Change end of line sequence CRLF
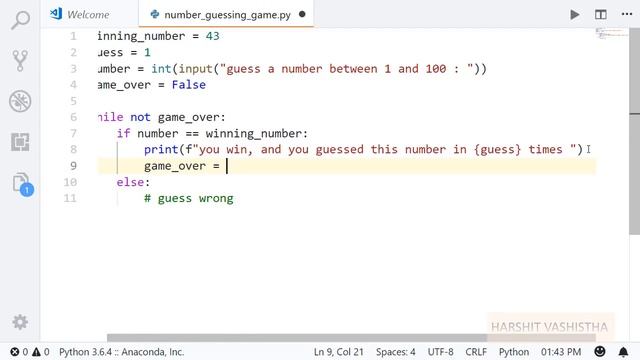Viewport: 640px width, 360px height. tap(476, 352)
